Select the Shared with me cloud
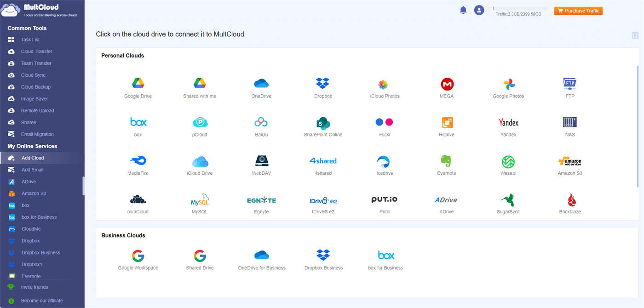The width and height of the screenshot is (644, 308). tap(200, 88)
